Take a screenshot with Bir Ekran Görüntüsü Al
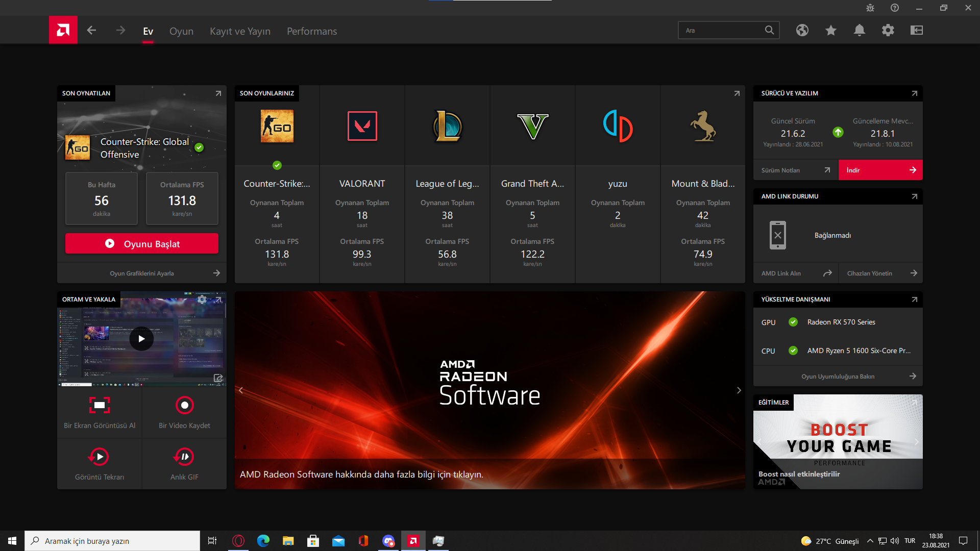This screenshot has width=980, height=551. (x=100, y=412)
